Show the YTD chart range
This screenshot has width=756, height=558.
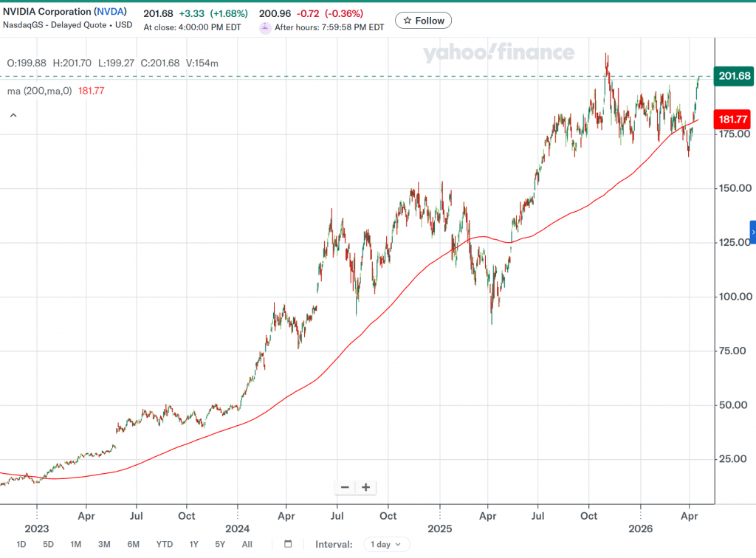164,544
